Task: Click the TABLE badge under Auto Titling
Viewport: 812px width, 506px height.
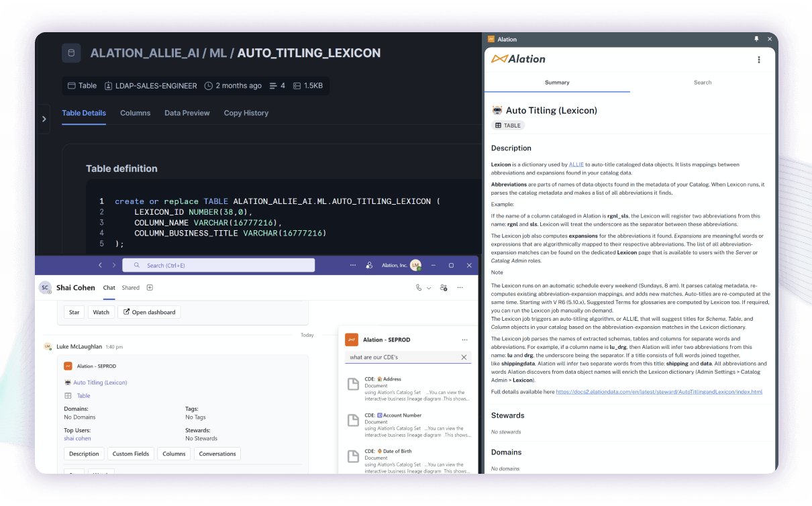Action: pos(508,125)
